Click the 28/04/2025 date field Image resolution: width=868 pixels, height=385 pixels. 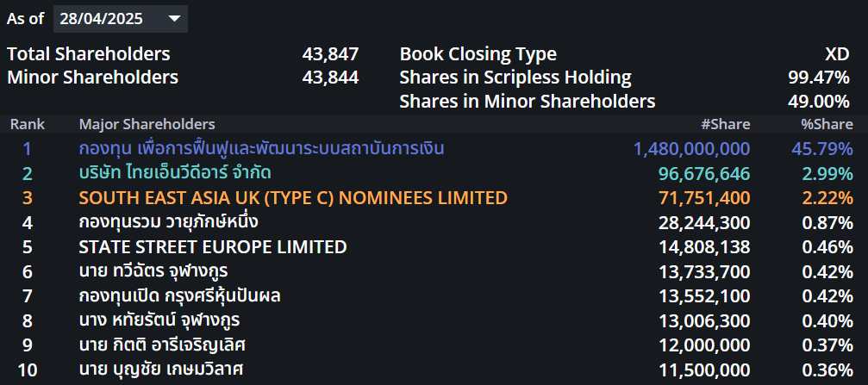(121, 19)
